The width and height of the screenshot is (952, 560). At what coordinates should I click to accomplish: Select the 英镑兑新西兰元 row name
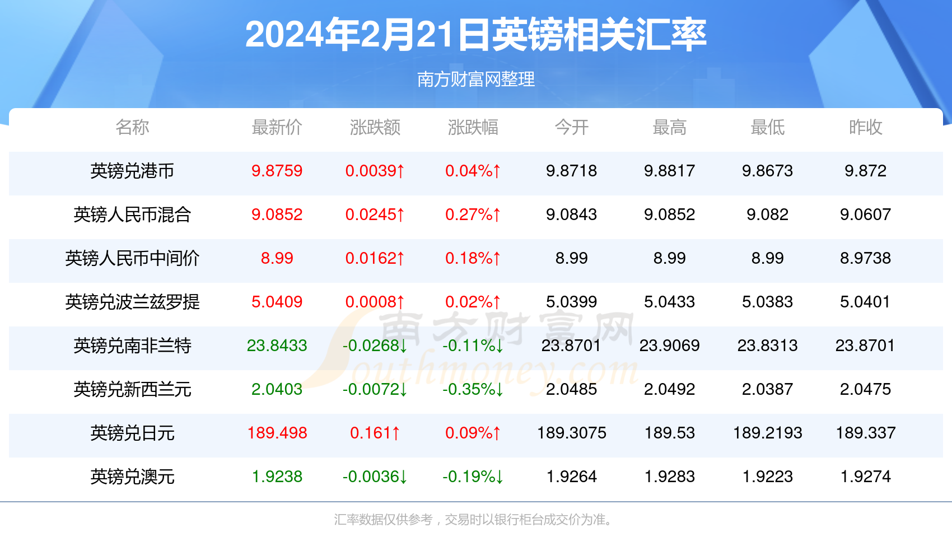[132, 389]
